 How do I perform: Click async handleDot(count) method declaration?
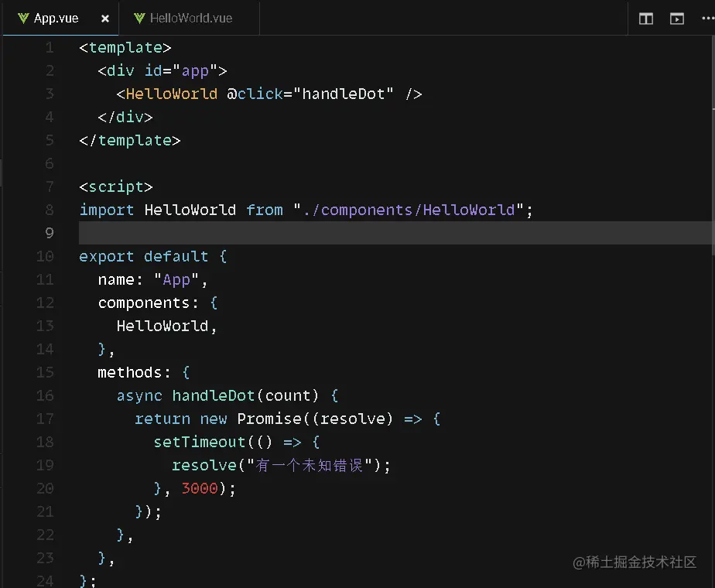217,395
